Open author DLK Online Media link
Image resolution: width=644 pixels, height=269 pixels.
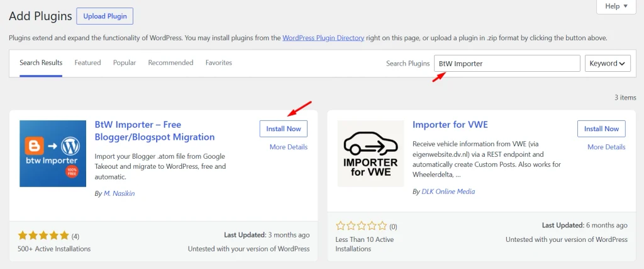448,192
